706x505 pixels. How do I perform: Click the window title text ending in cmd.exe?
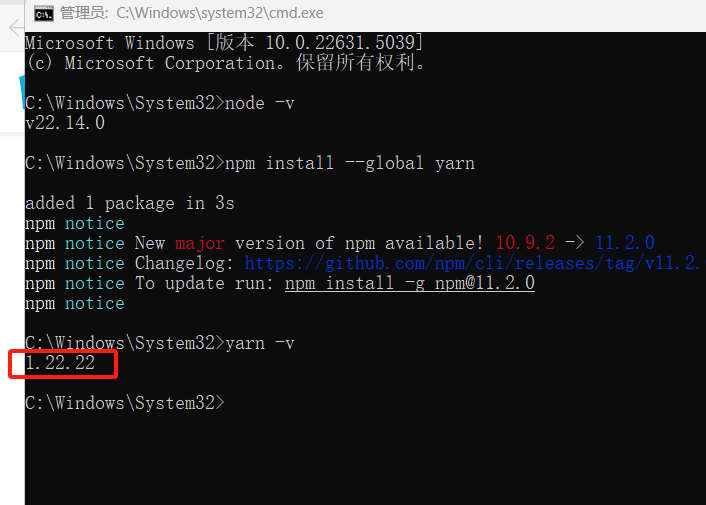[x=191, y=13]
